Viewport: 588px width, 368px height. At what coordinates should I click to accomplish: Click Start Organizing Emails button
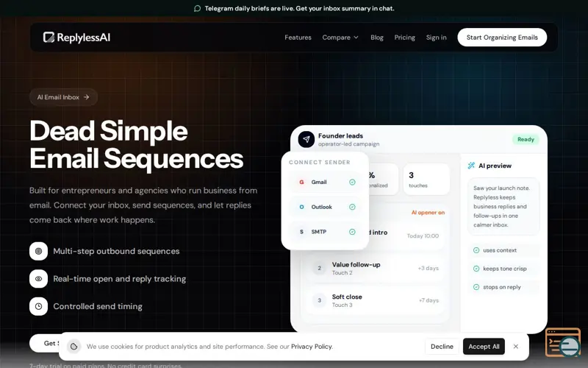click(502, 38)
